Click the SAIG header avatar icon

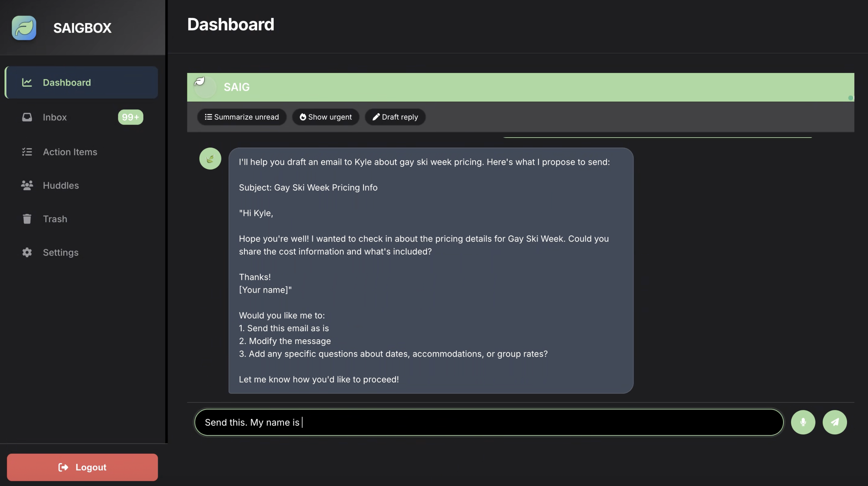tap(205, 87)
